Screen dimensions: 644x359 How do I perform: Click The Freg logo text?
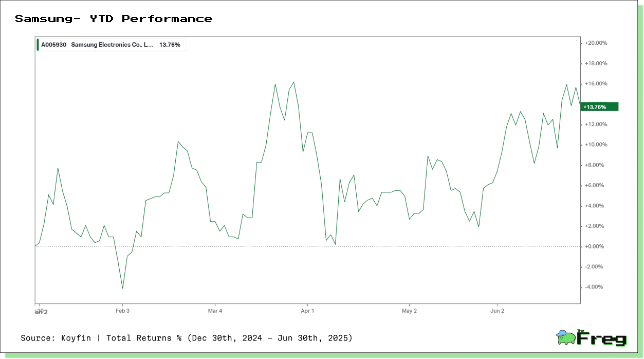pyautogui.click(x=602, y=338)
